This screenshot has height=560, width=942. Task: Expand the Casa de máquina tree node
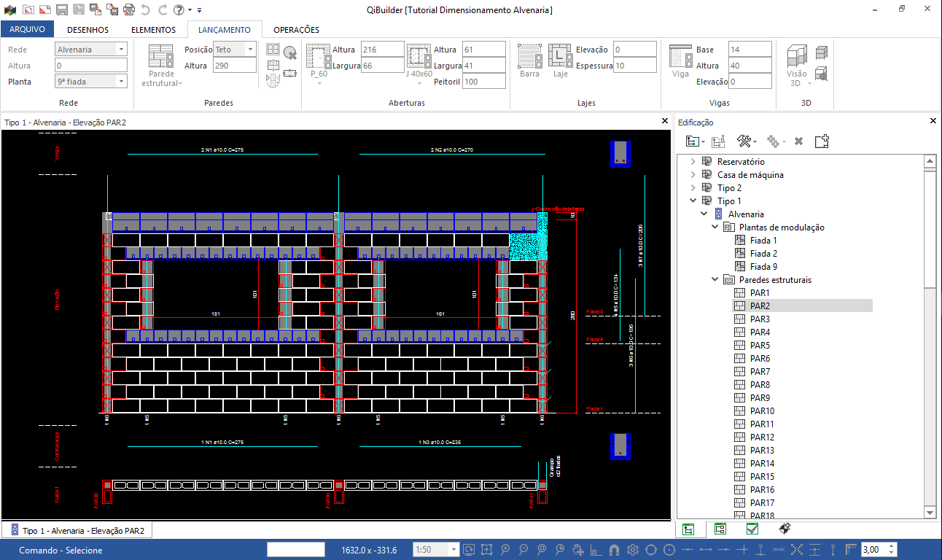pyautogui.click(x=693, y=175)
